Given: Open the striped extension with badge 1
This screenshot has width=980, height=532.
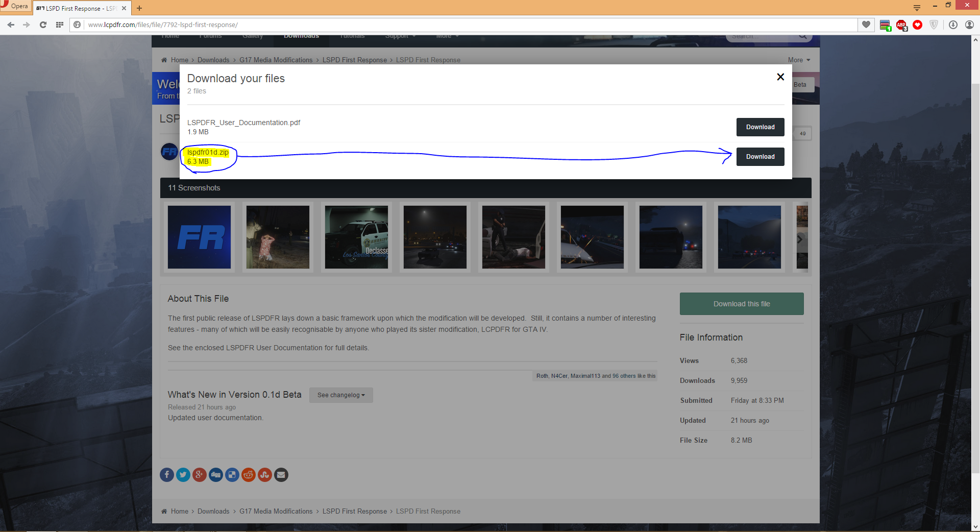Looking at the screenshot, I should [886, 25].
